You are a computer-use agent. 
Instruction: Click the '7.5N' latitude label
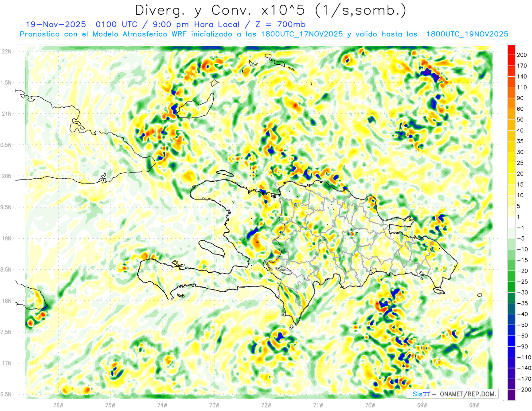point(7,332)
